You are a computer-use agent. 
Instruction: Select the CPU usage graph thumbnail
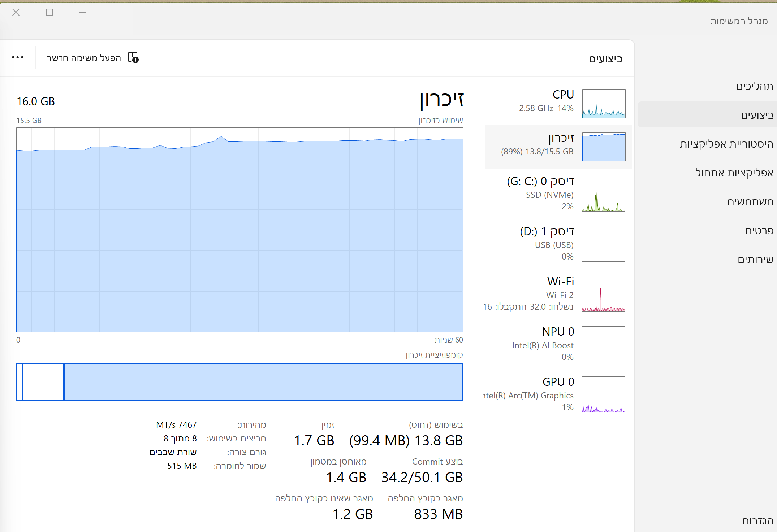coord(604,104)
